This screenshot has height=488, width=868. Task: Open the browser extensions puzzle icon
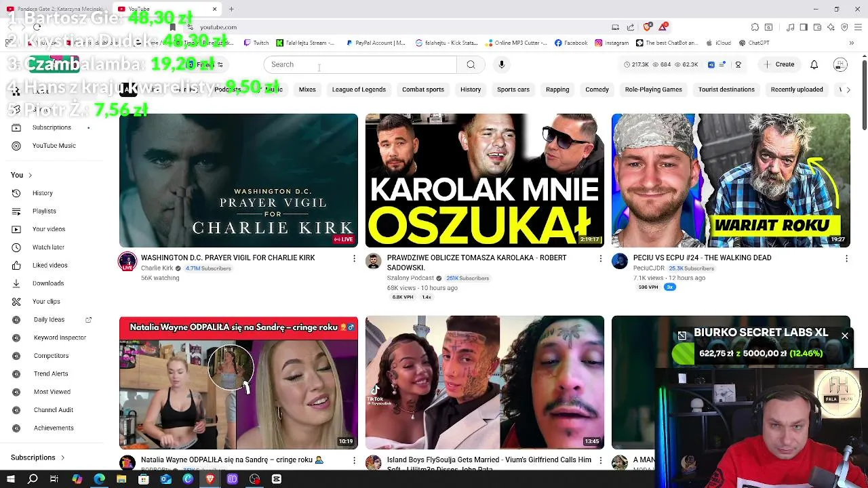755,27
